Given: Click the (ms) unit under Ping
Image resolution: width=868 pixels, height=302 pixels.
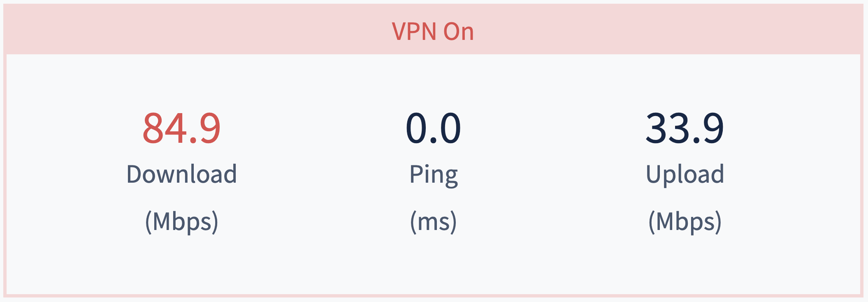Looking at the screenshot, I should click(434, 222).
